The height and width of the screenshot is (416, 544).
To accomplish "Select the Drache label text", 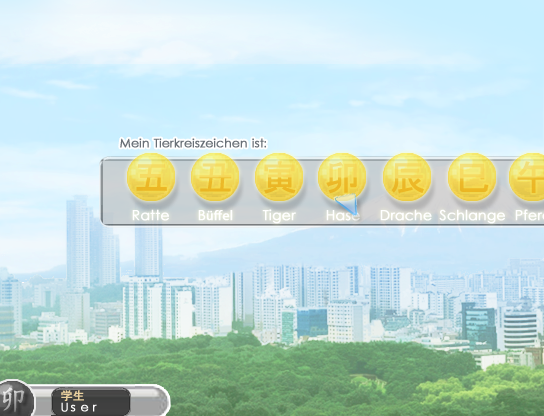I will tap(406, 215).
